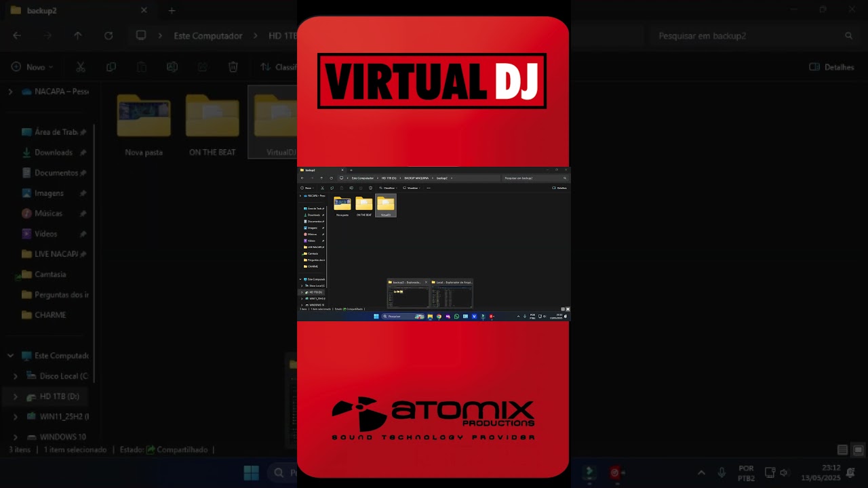Click the Copy icon in background toolbar
The width and height of the screenshot is (868, 488).
tap(111, 67)
